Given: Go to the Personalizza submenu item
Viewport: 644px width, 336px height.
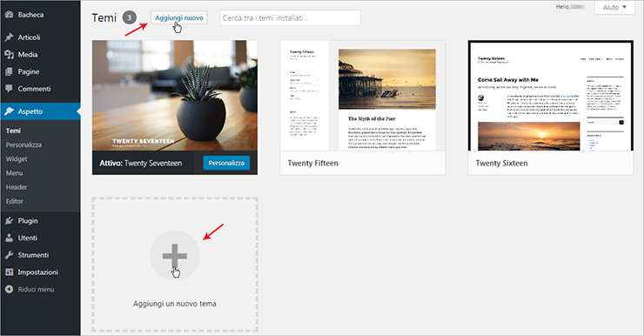Looking at the screenshot, I should pyautogui.click(x=23, y=144).
